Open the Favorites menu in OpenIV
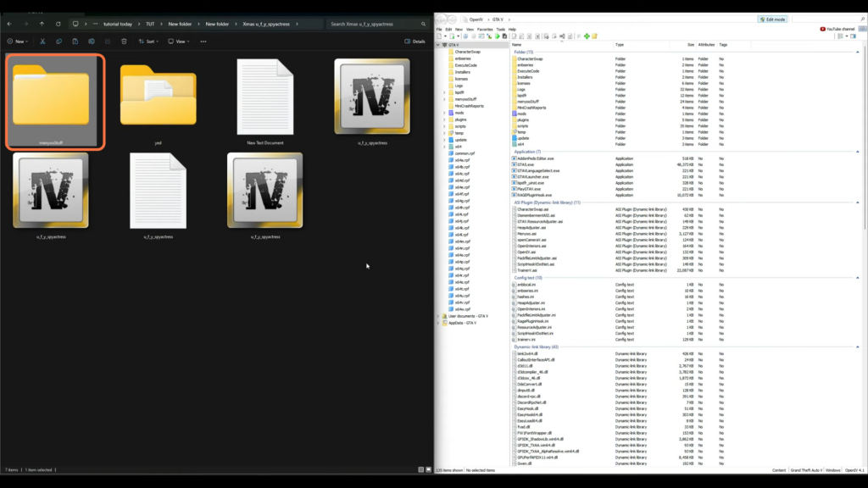Image resolution: width=868 pixels, height=488 pixels. (485, 30)
